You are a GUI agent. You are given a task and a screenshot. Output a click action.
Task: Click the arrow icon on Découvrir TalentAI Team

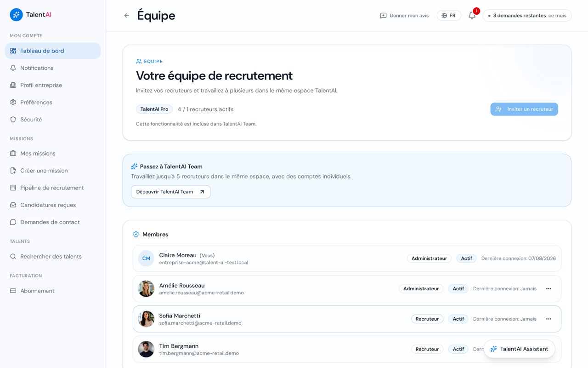[x=202, y=192]
